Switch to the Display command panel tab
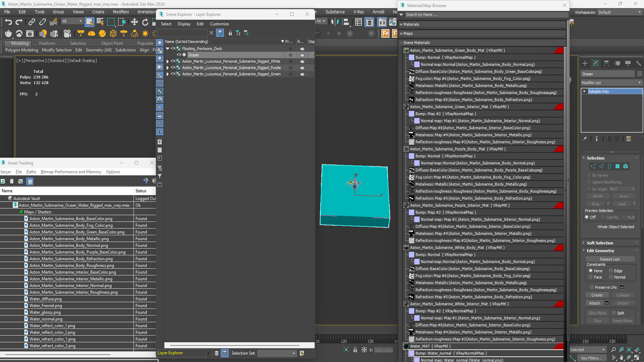 (x=628, y=63)
